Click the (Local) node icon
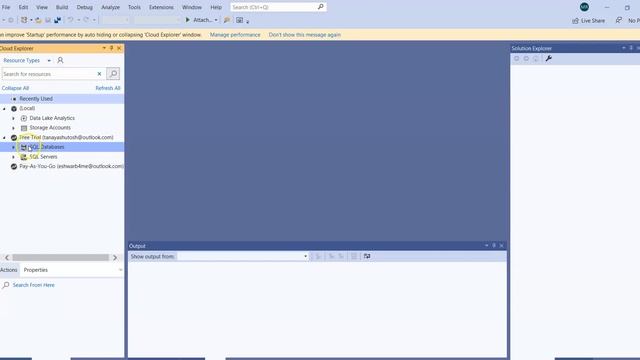This screenshot has width=640, height=360. pyautogui.click(x=14, y=109)
